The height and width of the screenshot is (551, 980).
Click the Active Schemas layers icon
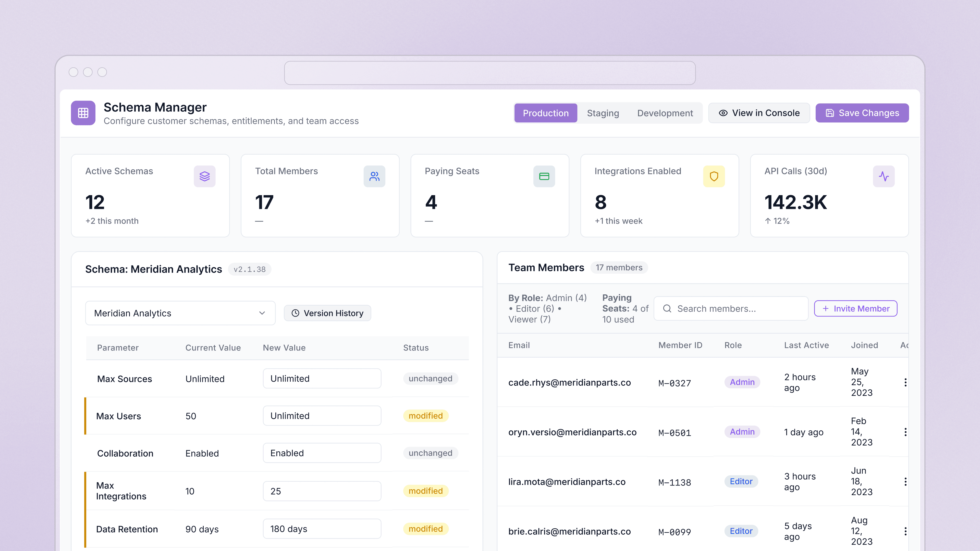(x=205, y=177)
